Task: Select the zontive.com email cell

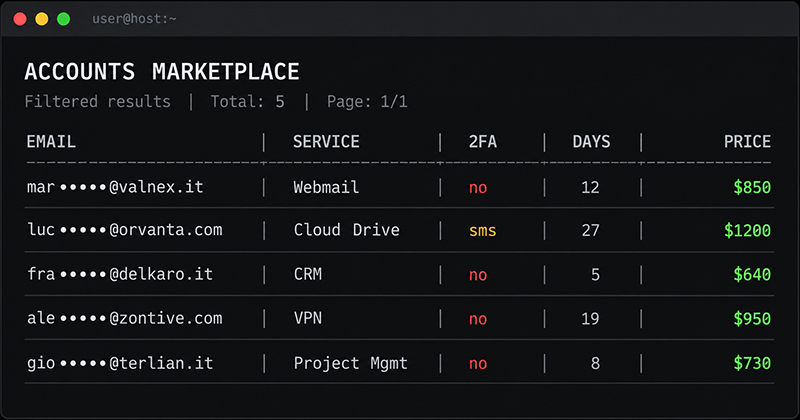Action: 124,318
